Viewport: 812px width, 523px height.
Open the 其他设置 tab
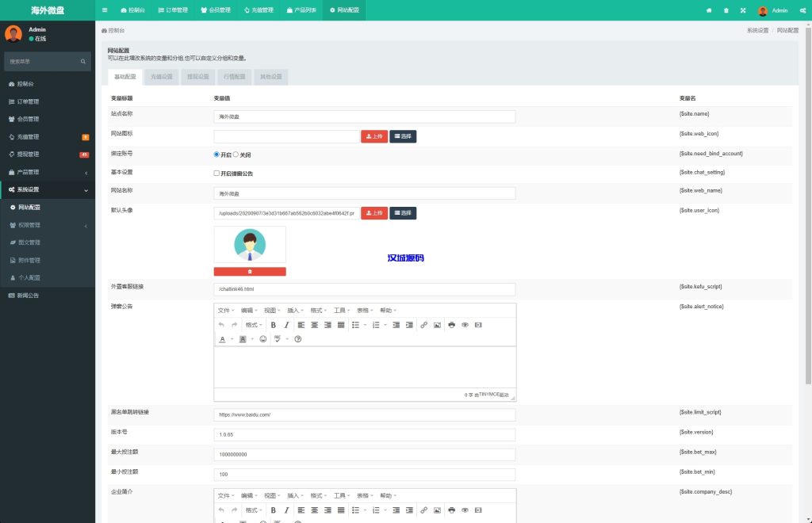pos(270,77)
